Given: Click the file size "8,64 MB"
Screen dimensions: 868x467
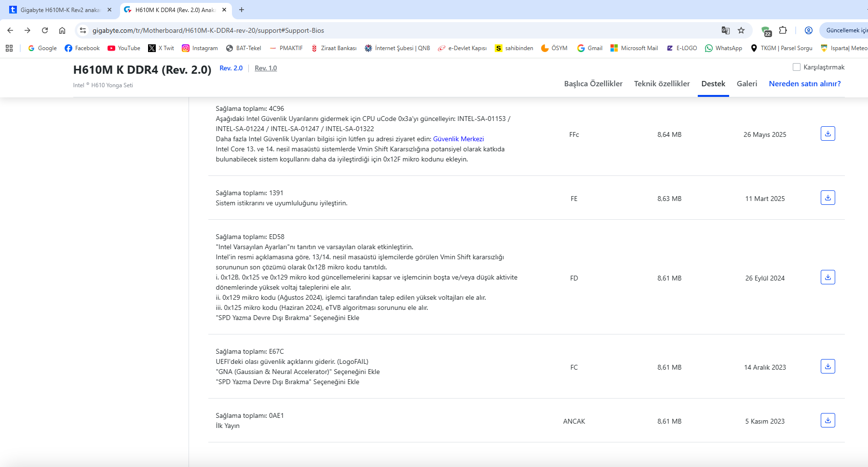Looking at the screenshot, I should click(x=669, y=134).
